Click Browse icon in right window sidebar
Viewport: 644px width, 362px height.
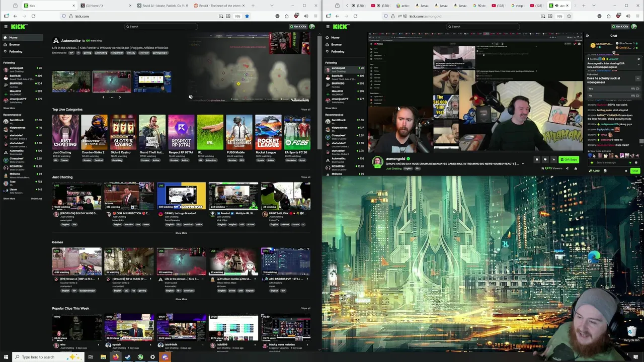coord(327,44)
